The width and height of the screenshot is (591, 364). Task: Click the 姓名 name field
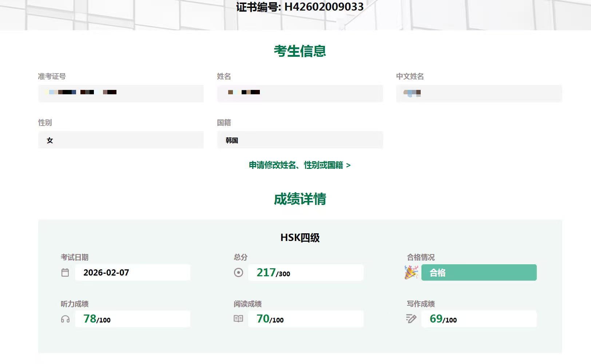pos(300,93)
